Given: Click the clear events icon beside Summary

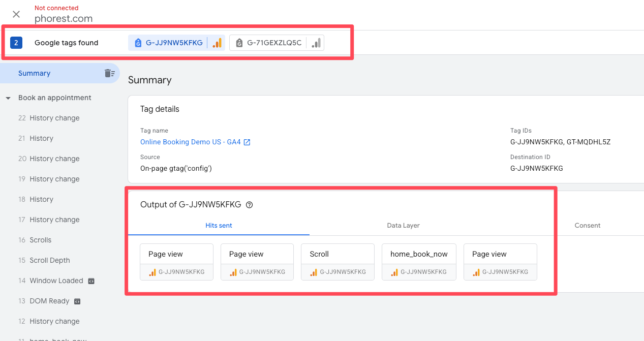Looking at the screenshot, I should pos(109,73).
